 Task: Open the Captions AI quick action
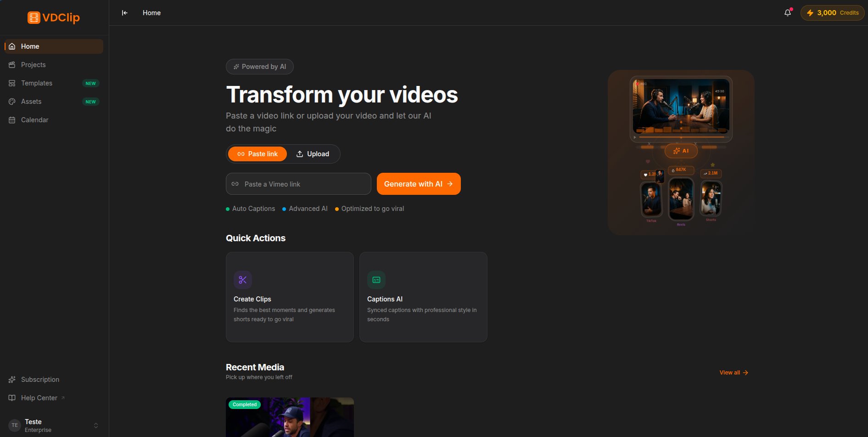(423, 297)
